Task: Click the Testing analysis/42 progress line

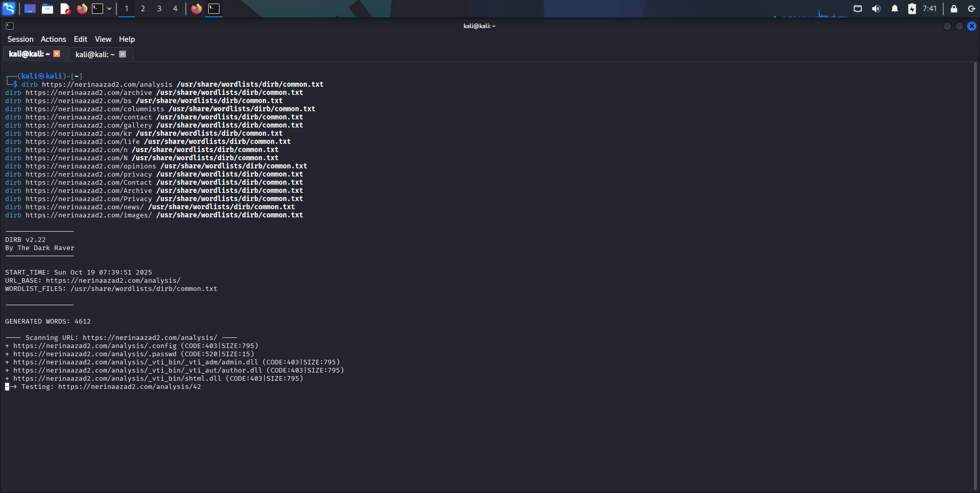Action: (103, 387)
